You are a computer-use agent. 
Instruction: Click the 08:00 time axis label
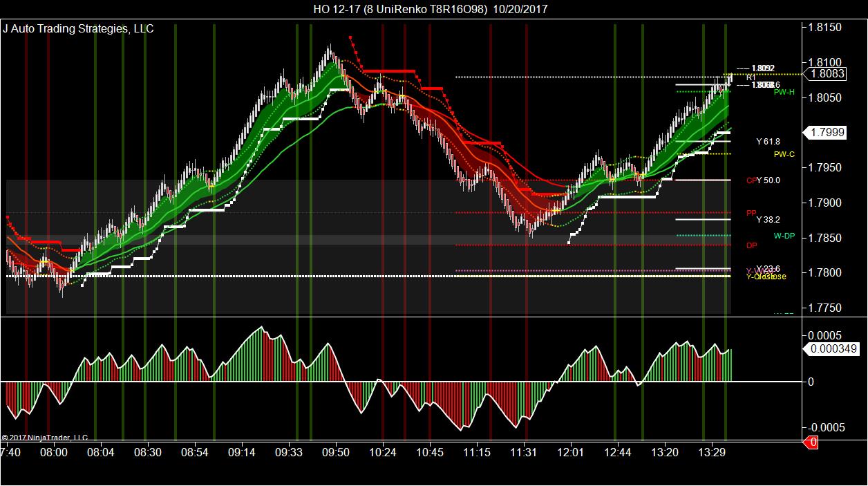point(54,453)
